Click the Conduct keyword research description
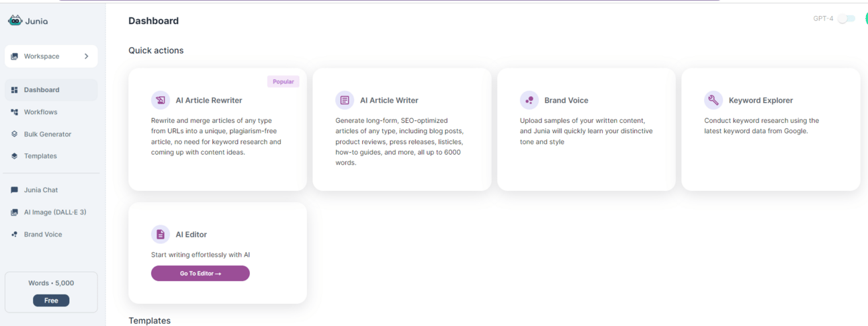 762,126
